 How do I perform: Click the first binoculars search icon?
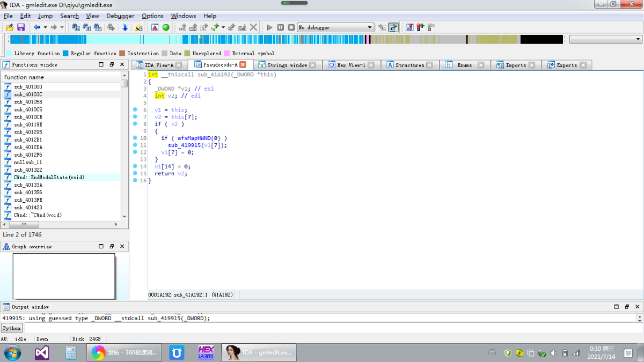[76, 27]
